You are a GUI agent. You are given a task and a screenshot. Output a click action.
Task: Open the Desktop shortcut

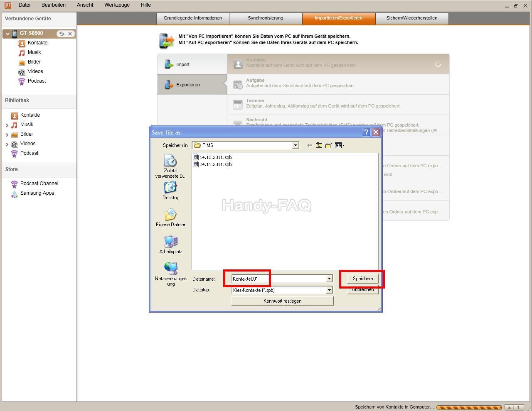click(171, 191)
